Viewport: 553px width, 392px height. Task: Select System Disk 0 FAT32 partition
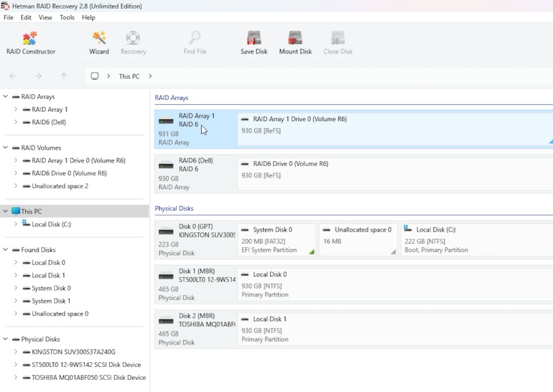(x=276, y=240)
